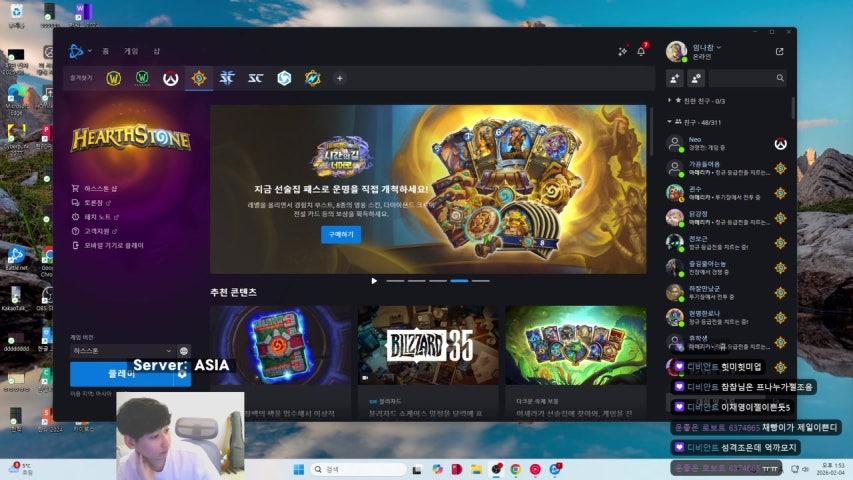Screen dimensions: 853x480
Task: Select the Hearthstone game icon in favorites
Action: click(199, 78)
